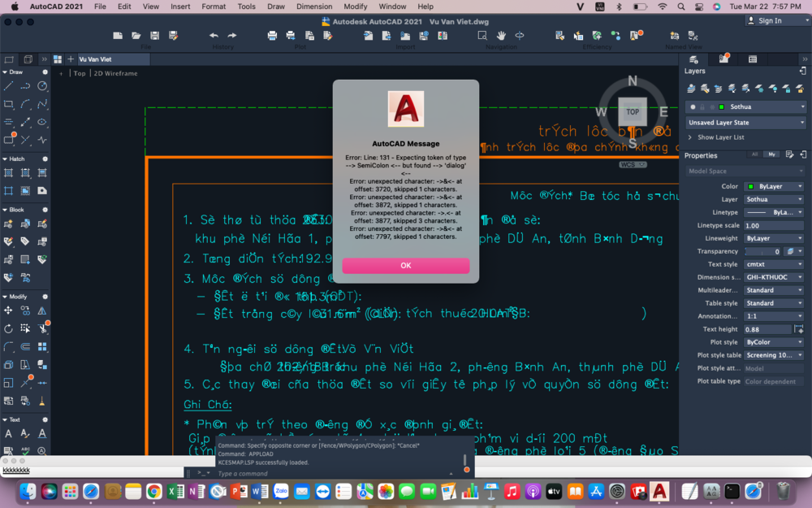Select the Rectangle draw tool

click(x=8, y=104)
